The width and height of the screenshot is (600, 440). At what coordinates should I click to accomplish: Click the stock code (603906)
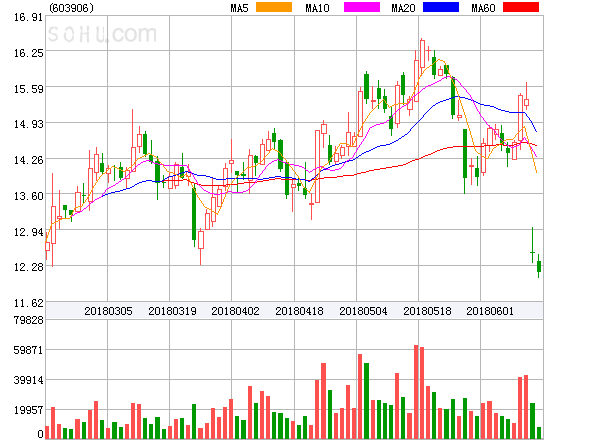71,8
